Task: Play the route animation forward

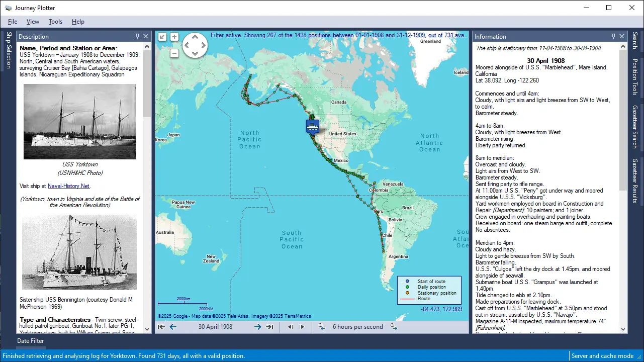Action: coord(302,327)
